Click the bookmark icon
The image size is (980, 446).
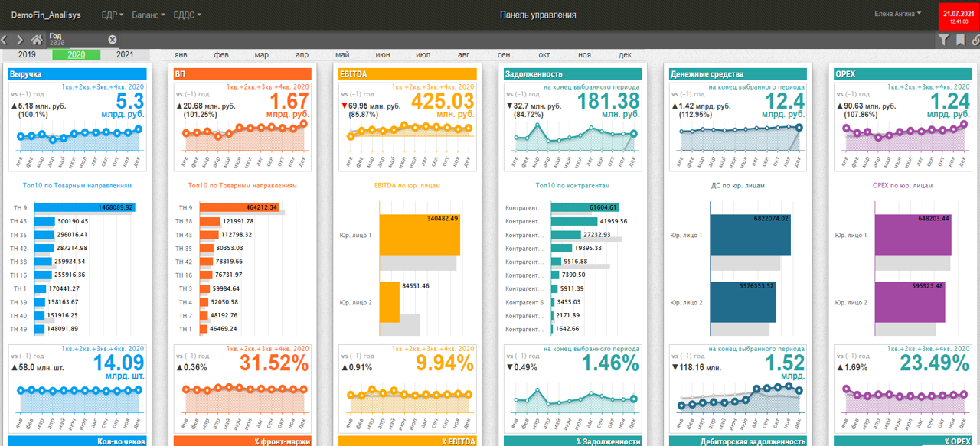[x=960, y=40]
